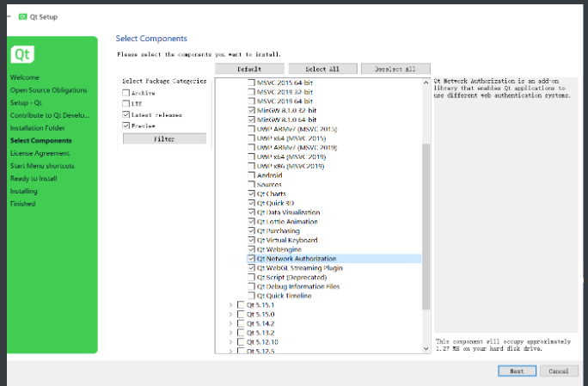The width and height of the screenshot is (588, 386).
Task: Uncheck the MinGW 8.1.0 32-bit component
Action: pos(252,110)
